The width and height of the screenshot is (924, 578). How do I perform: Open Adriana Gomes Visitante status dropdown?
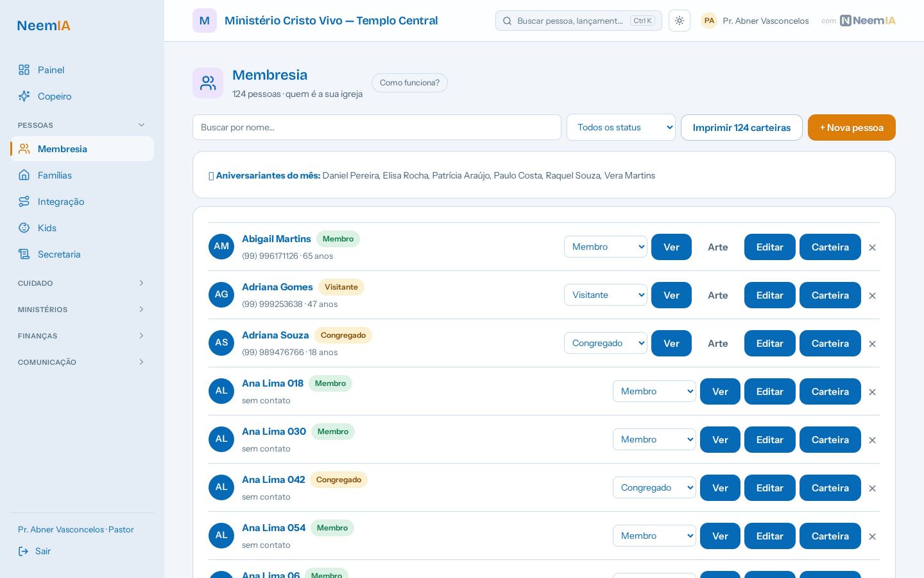tap(606, 295)
